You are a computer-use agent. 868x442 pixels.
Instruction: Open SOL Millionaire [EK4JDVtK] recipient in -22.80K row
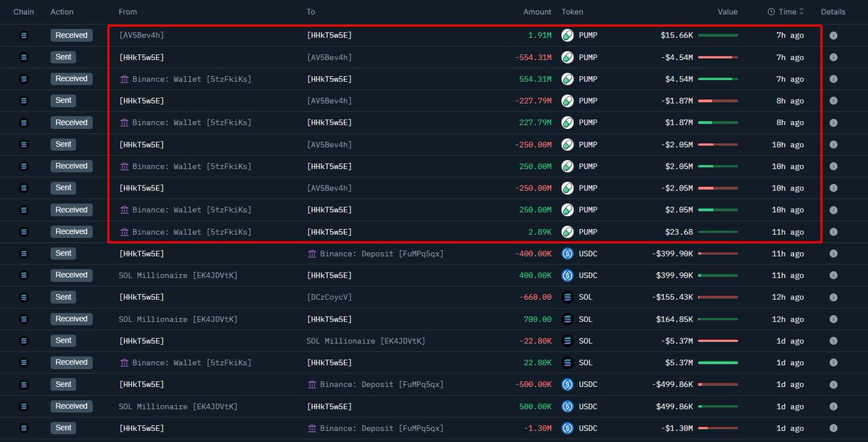tap(366, 341)
